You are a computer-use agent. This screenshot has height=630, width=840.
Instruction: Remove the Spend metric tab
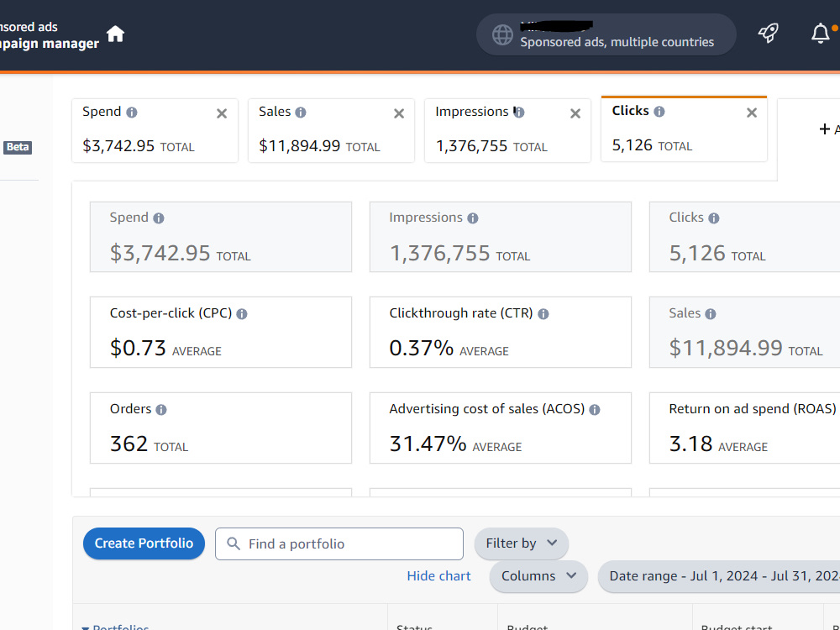coord(222,113)
